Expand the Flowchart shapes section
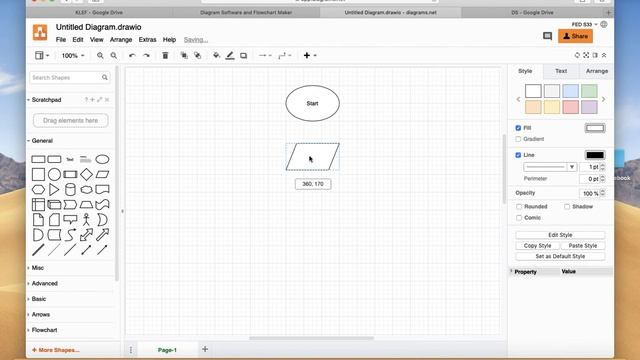 44,330
